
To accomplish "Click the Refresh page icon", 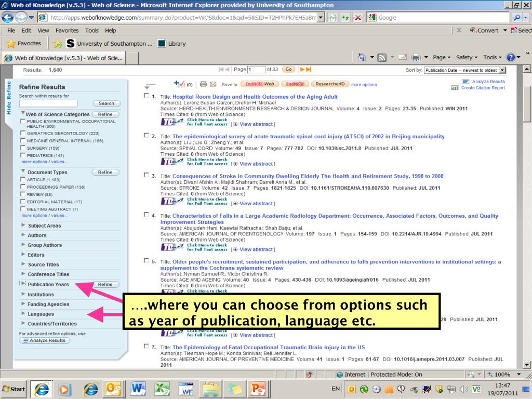I will (345, 18).
